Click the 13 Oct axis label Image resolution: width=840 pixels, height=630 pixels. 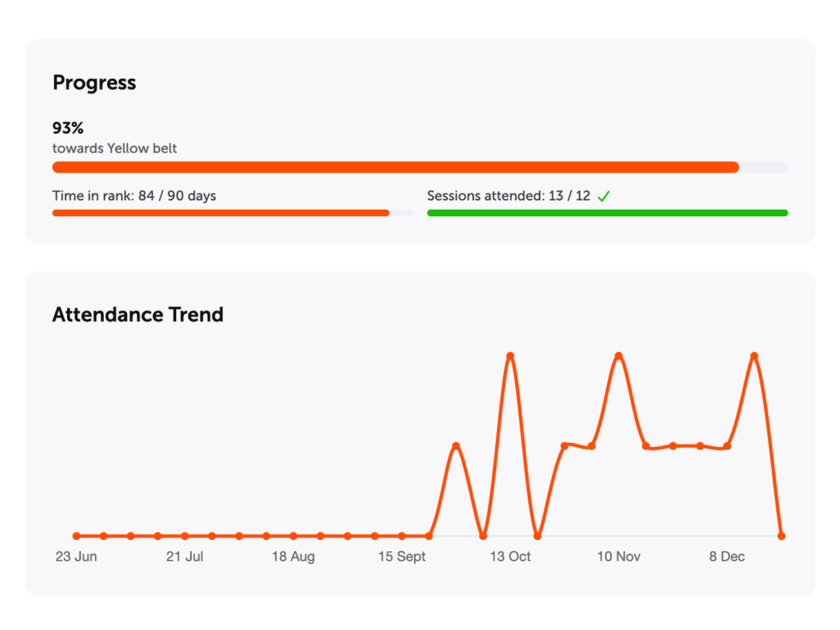510,556
